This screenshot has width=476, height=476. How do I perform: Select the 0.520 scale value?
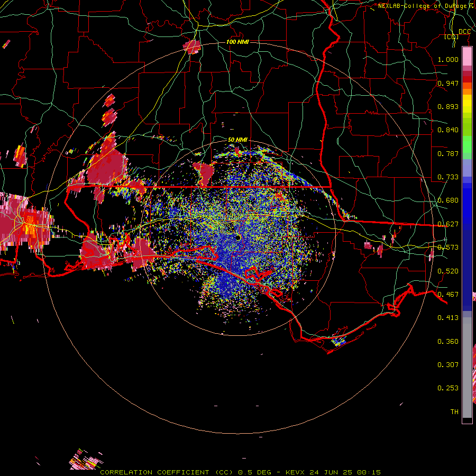[448, 271]
